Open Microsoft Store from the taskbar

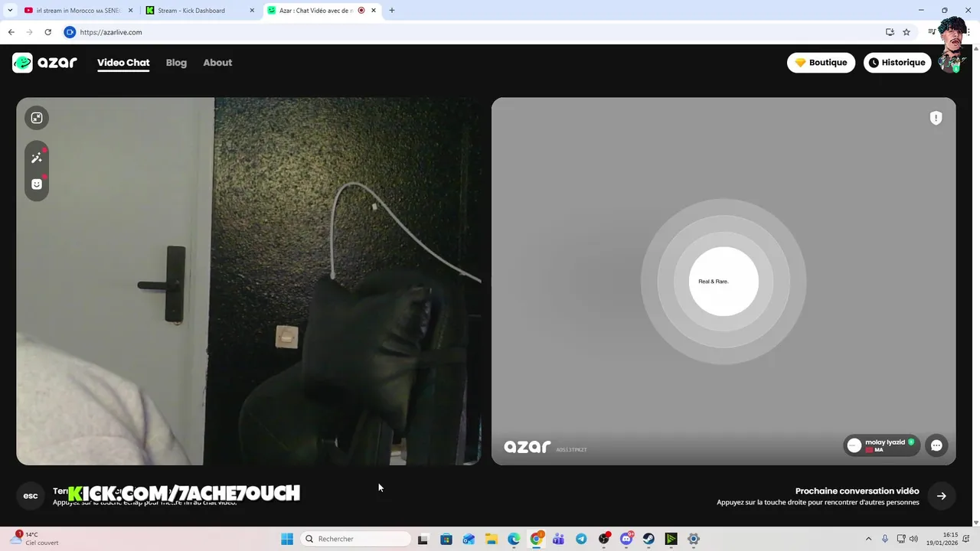pyautogui.click(x=446, y=539)
